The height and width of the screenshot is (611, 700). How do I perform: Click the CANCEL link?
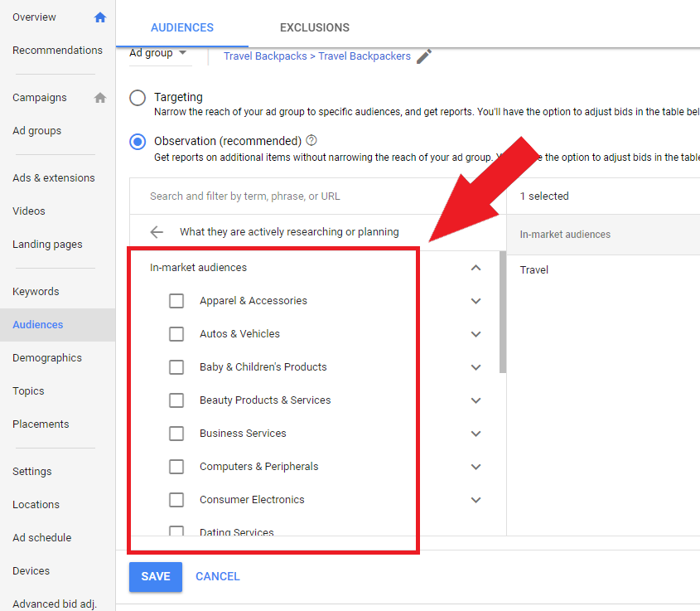[x=217, y=576]
